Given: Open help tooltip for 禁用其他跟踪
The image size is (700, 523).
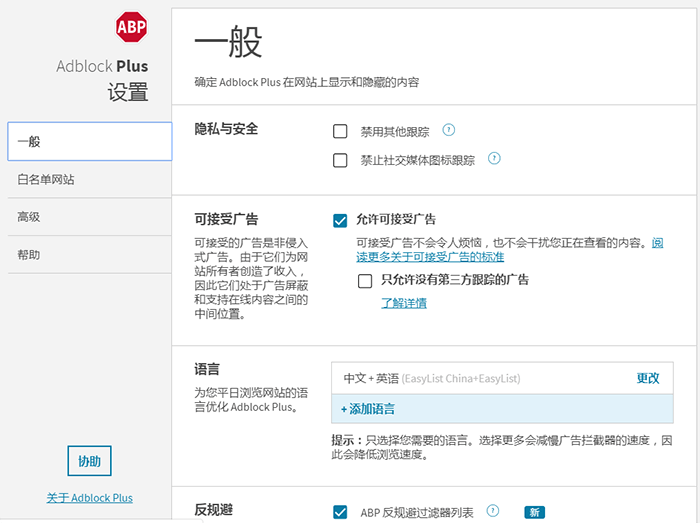Looking at the screenshot, I should pyautogui.click(x=448, y=130).
